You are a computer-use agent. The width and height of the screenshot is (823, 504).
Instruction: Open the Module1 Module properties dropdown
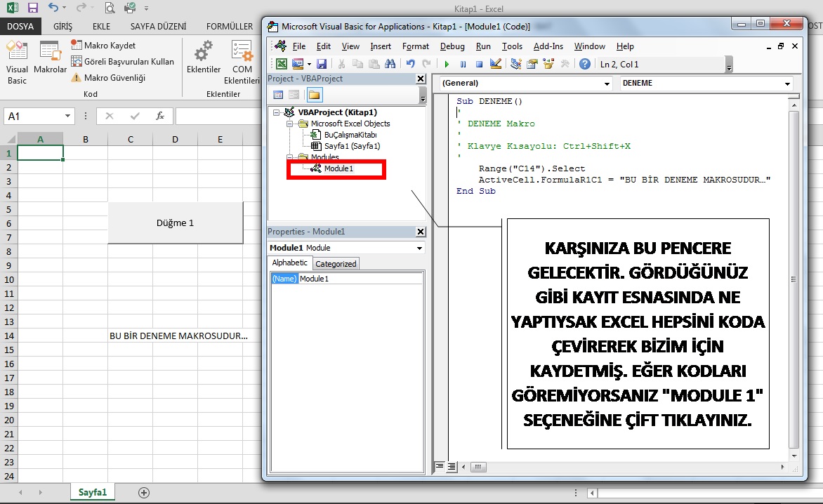click(419, 248)
